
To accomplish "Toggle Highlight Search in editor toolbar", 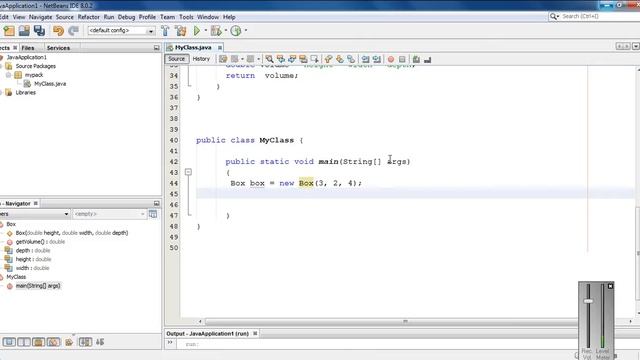I will (x=303, y=59).
